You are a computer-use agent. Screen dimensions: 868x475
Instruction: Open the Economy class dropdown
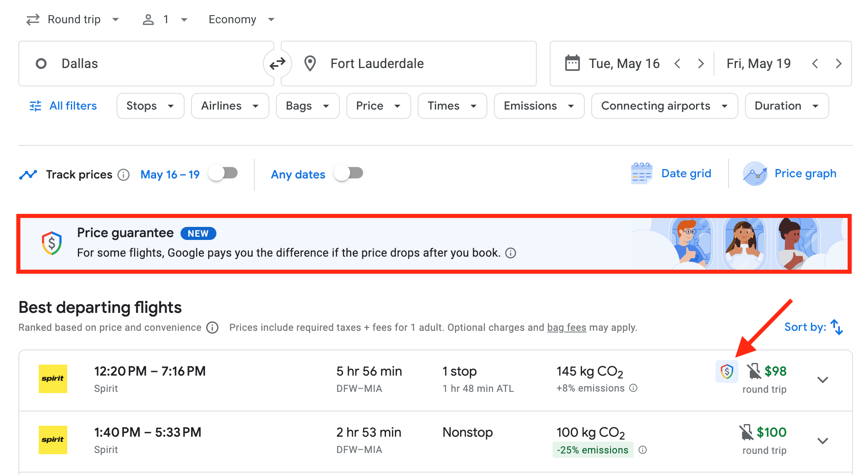(242, 20)
